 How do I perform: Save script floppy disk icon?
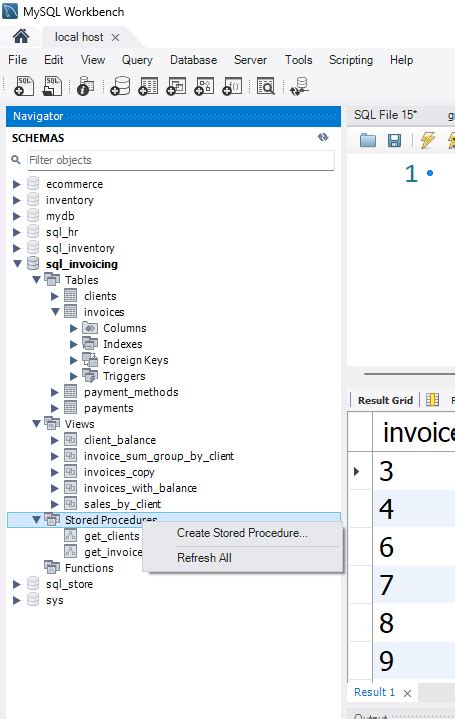point(394,140)
